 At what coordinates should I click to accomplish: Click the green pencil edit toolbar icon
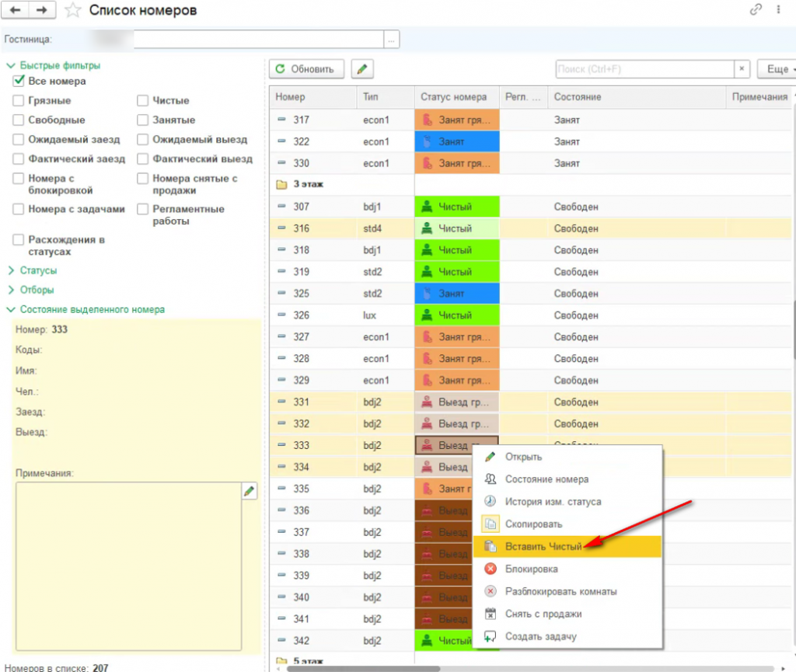(362, 69)
